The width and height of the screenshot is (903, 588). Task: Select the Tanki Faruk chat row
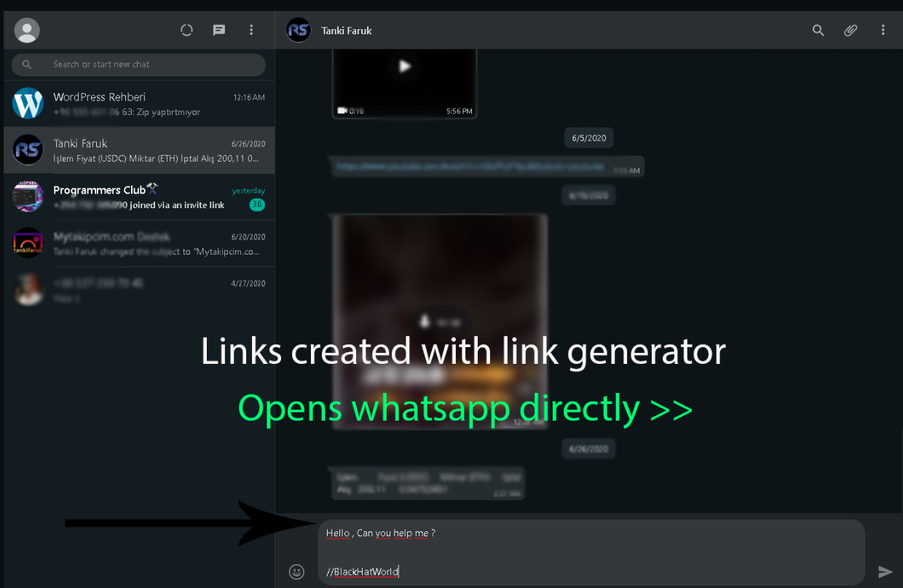tap(138, 151)
